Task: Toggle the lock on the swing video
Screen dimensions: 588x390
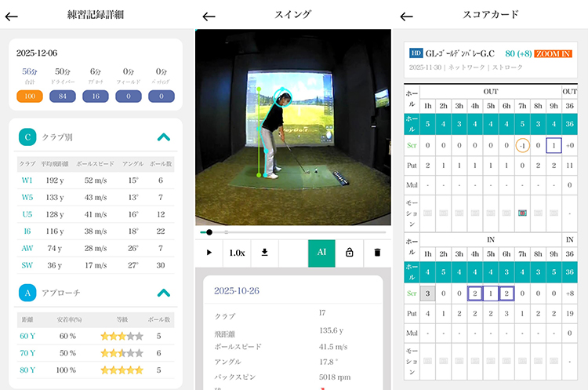Action: (x=350, y=253)
